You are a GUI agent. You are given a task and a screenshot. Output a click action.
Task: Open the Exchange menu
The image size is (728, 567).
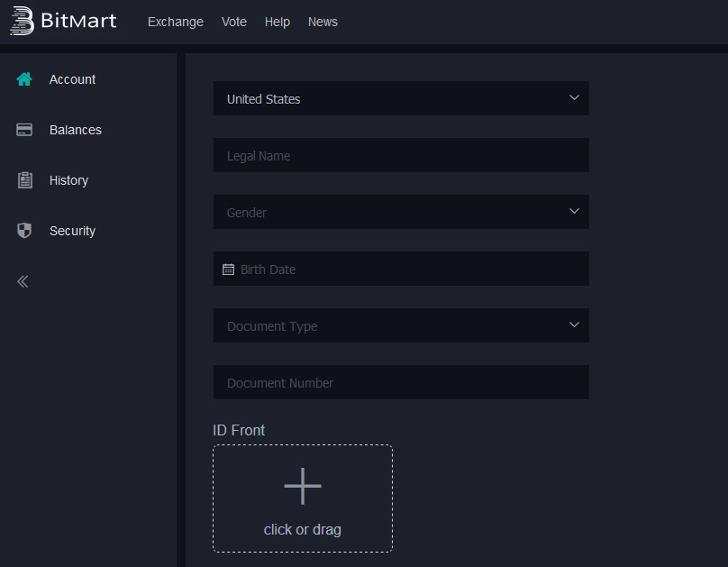click(175, 22)
